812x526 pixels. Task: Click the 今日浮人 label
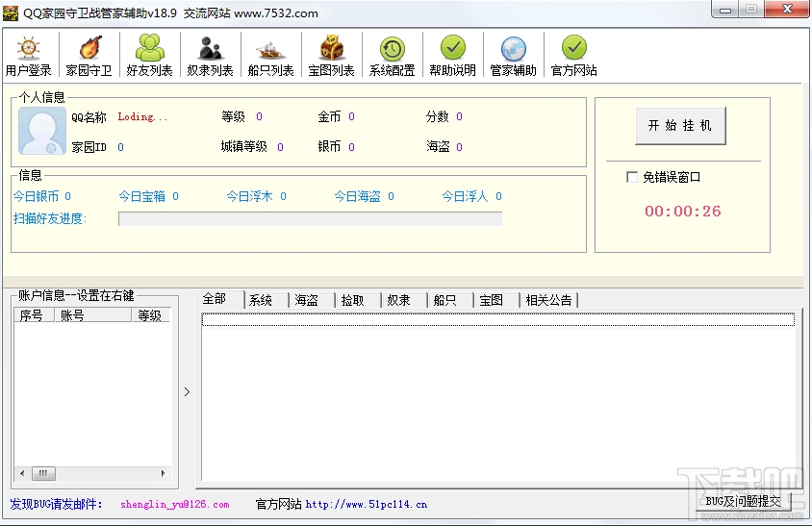pyautogui.click(x=465, y=196)
